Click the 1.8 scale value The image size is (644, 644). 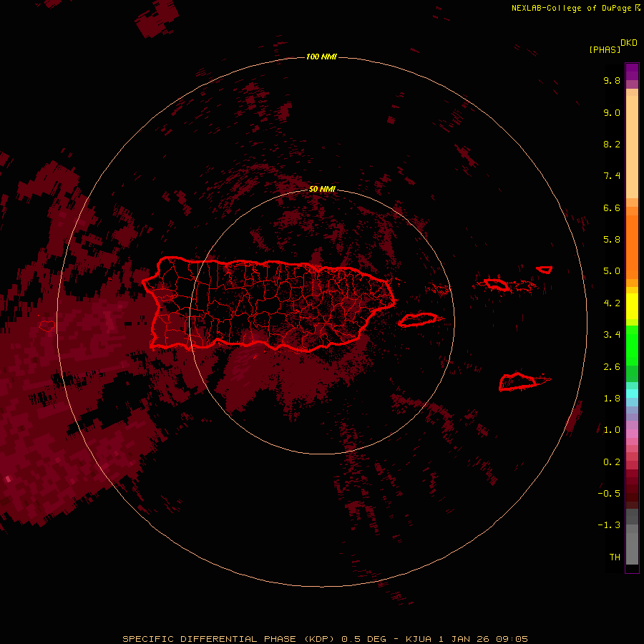612,399
